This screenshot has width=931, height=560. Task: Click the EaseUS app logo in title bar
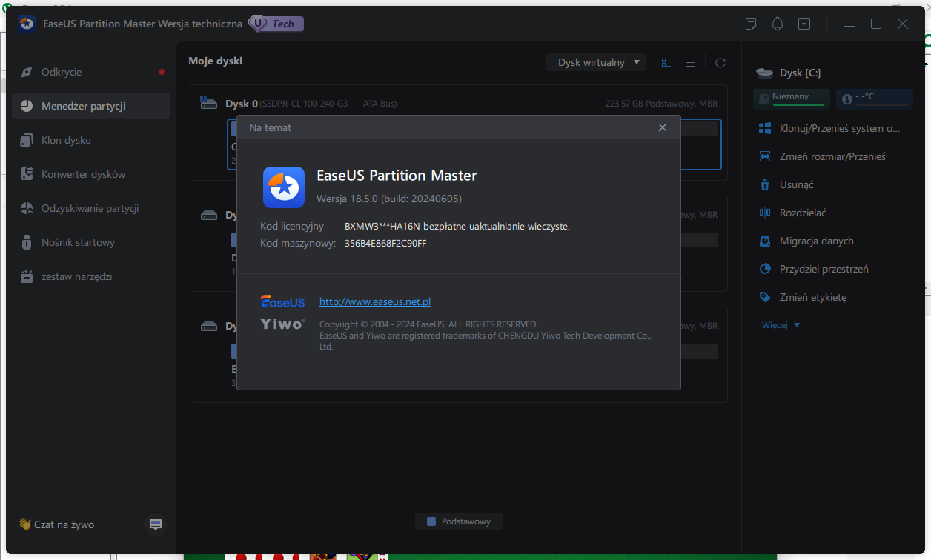click(27, 24)
